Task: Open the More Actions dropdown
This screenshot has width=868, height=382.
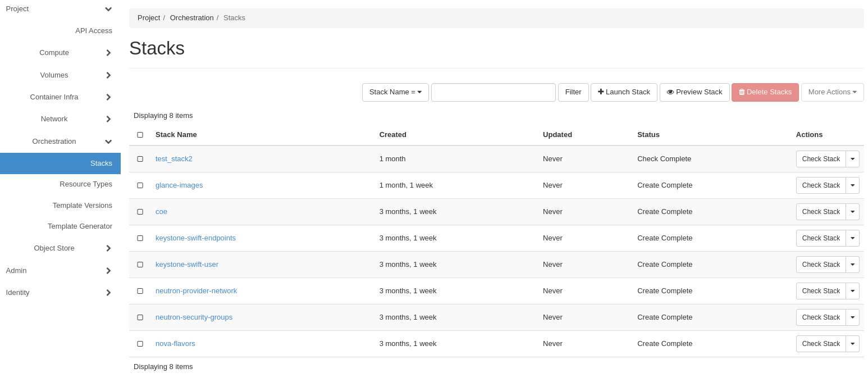Action: [x=832, y=92]
